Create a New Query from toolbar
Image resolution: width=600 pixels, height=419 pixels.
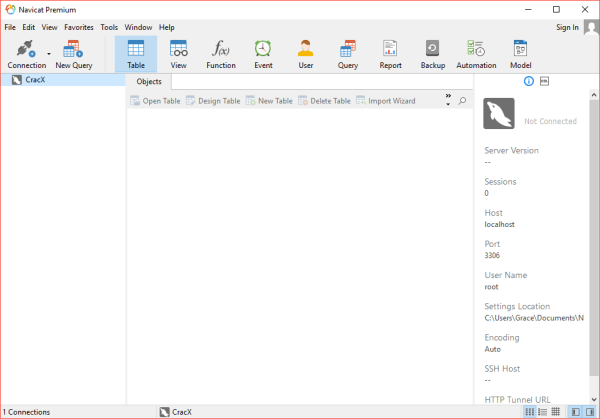(x=73, y=55)
